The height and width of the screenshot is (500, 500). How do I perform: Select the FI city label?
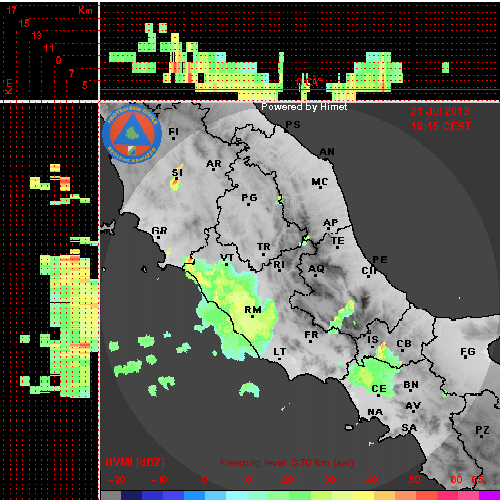pos(173,132)
